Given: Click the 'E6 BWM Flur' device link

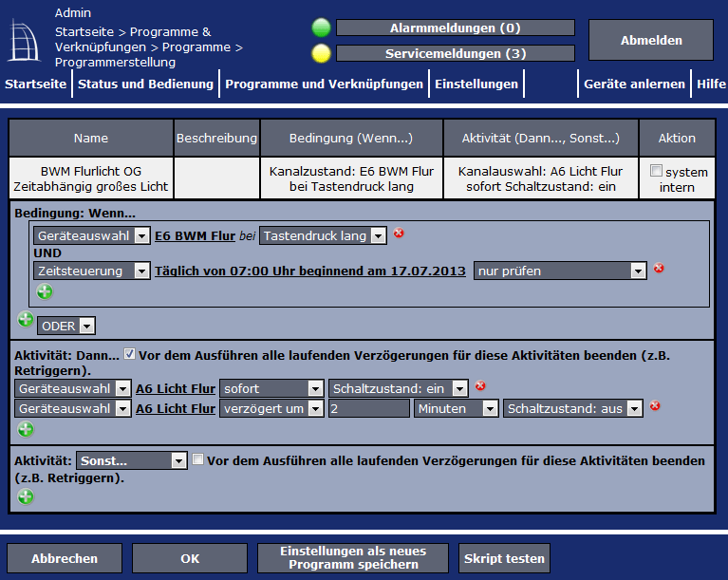Looking at the screenshot, I should point(195,236).
